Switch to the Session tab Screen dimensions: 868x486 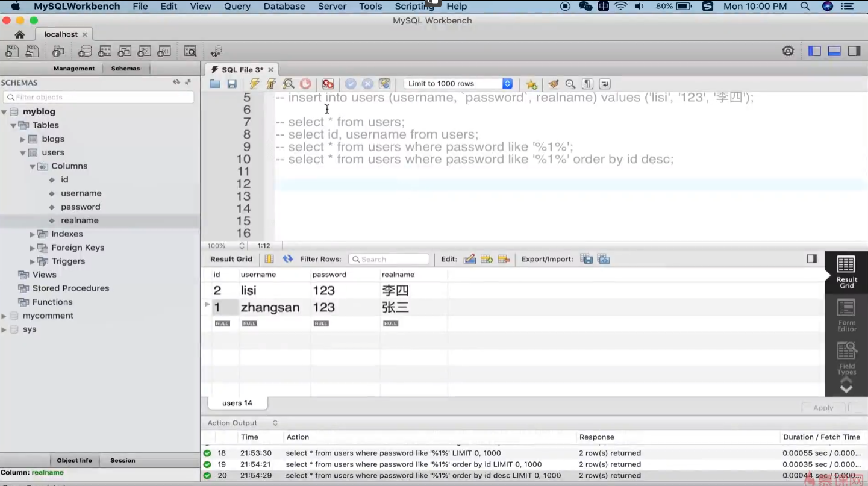coord(123,461)
